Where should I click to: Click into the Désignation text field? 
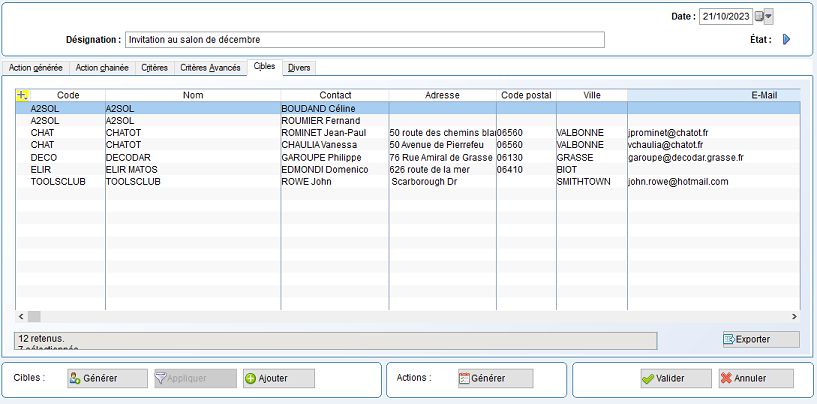click(364, 40)
